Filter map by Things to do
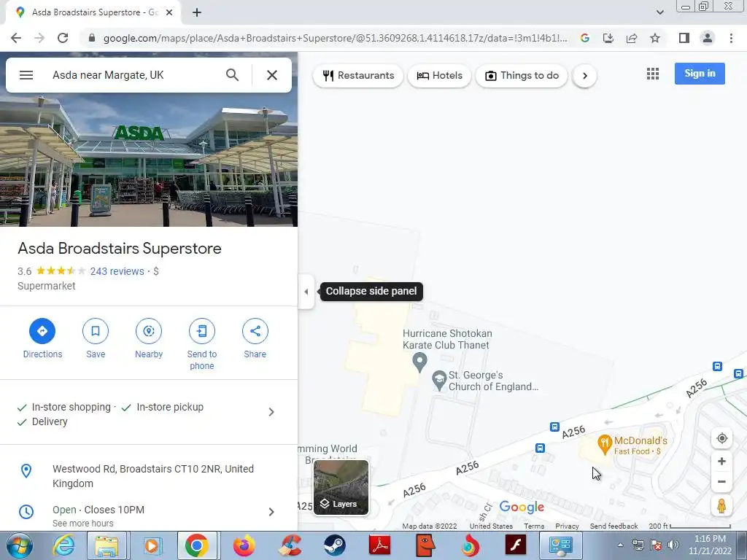This screenshot has height=560, width=747. click(x=522, y=76)
